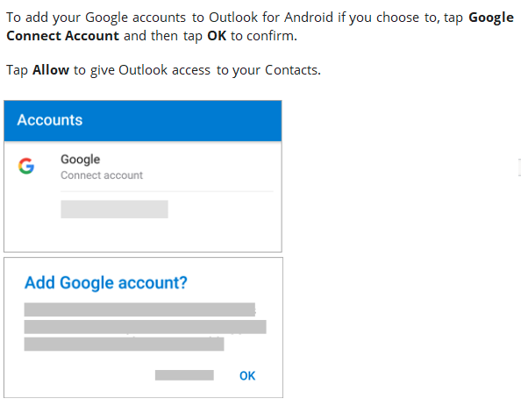Tap the grey Connect account subtitle
This screenshot has width=521, height=420.
click(102, 175)
